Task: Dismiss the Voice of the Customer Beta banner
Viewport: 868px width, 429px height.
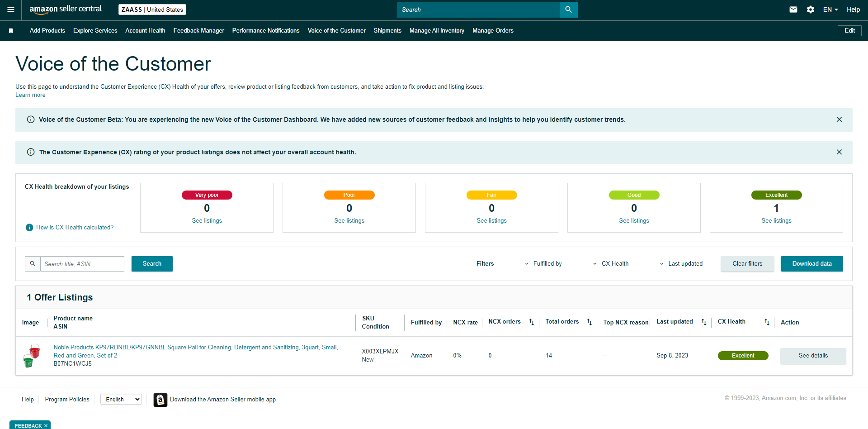Action: pyautogui.click(x=839, y=119)
